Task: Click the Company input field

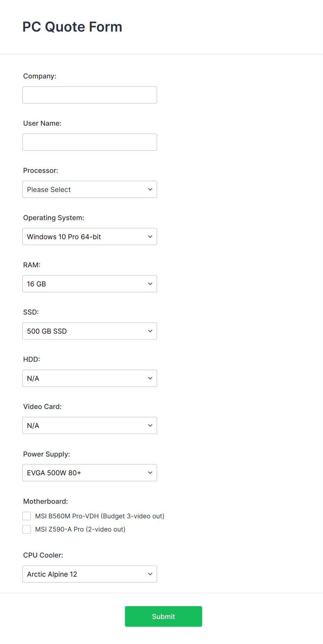Action: point(90,94)
